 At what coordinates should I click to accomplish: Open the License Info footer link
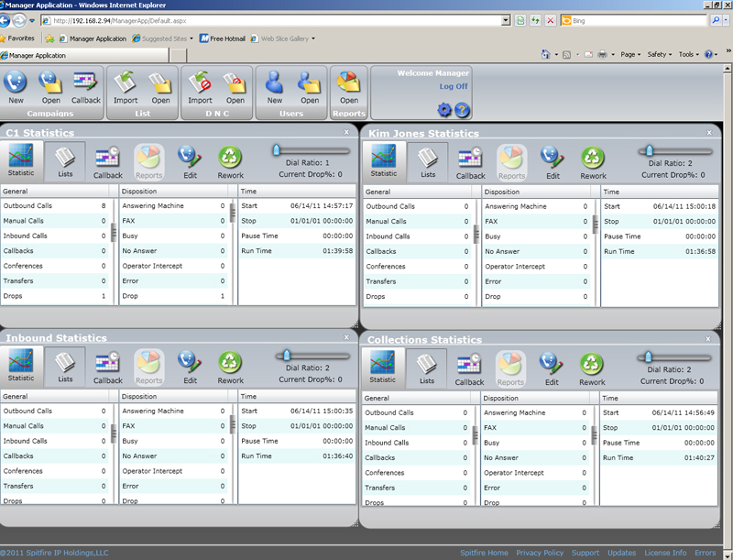tap(665, 553)
